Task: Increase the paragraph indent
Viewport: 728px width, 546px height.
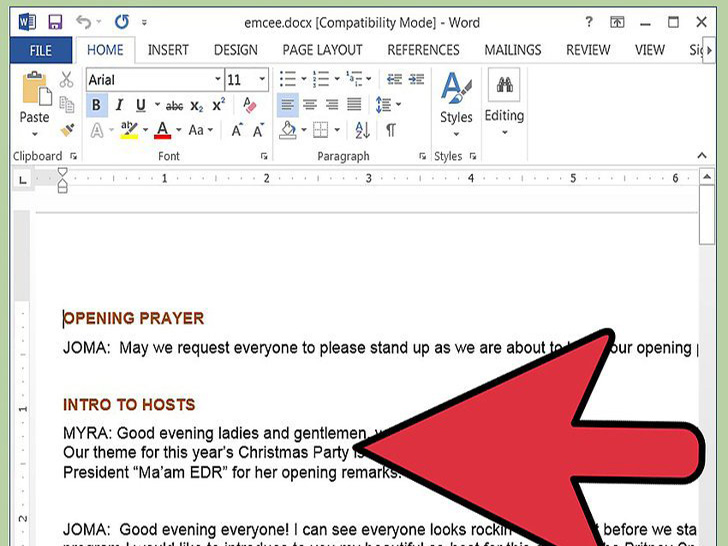Action: pos(416,79)
